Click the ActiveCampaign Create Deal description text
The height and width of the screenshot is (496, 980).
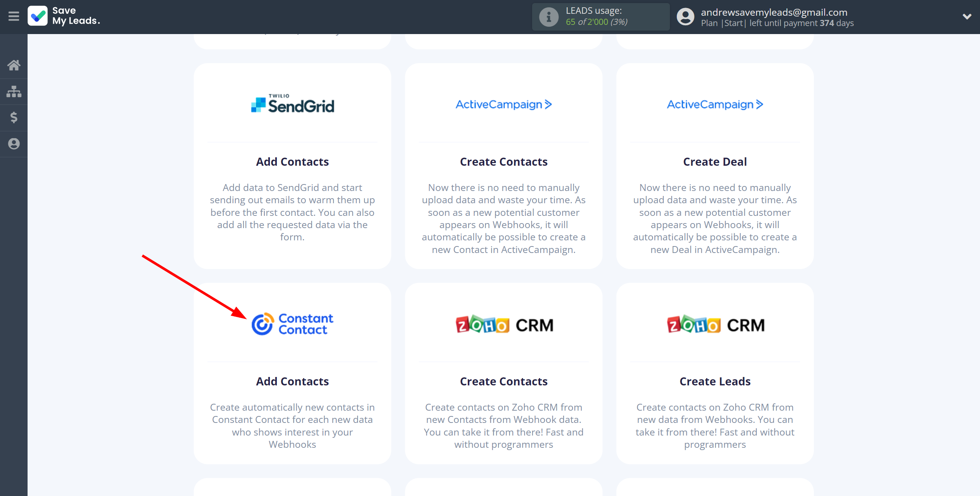coord(715,219)
